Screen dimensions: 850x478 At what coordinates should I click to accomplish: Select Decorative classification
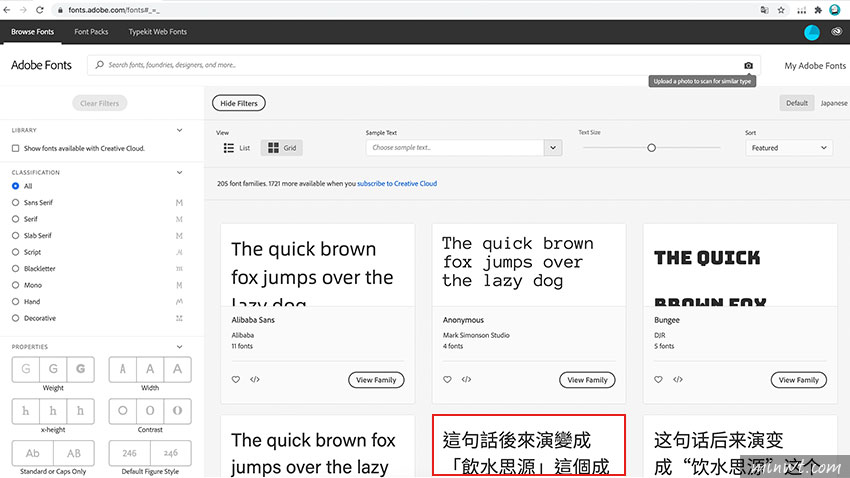[15, 318]
